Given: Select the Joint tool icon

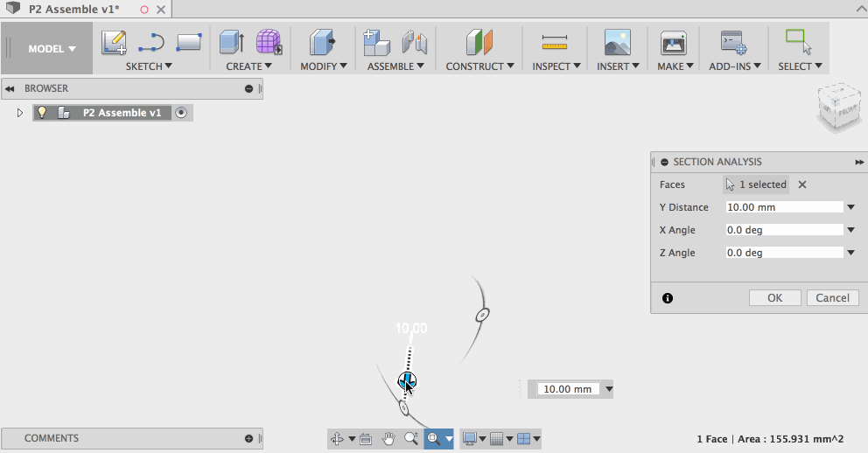Looking at the screenshot, I should click(415, 43).
